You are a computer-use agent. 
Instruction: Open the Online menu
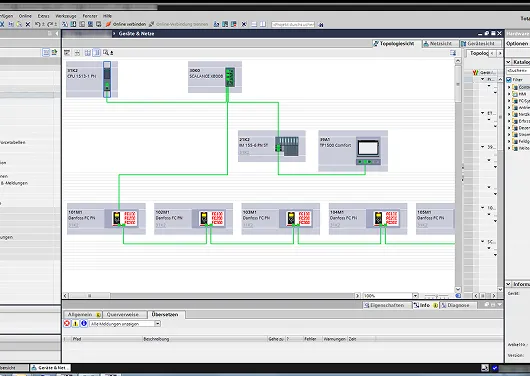click(x=25, y=16)
